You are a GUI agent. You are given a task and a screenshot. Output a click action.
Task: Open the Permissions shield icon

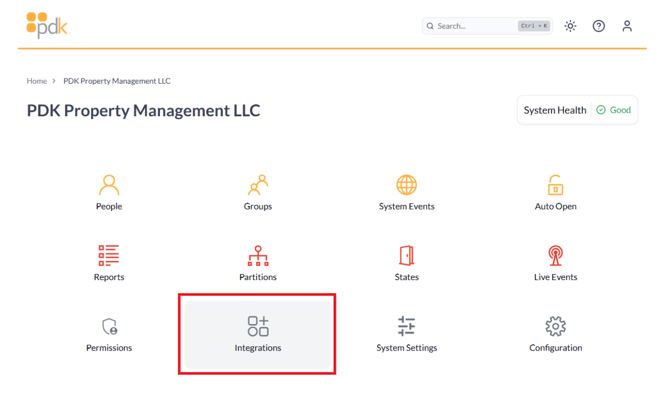[x=109, y=327]
